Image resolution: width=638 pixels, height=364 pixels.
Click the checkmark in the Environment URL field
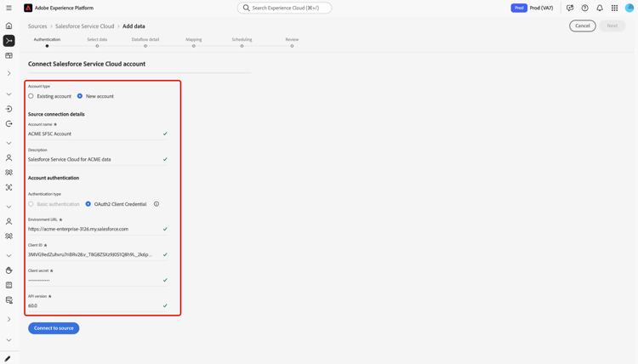click(165, 229)
